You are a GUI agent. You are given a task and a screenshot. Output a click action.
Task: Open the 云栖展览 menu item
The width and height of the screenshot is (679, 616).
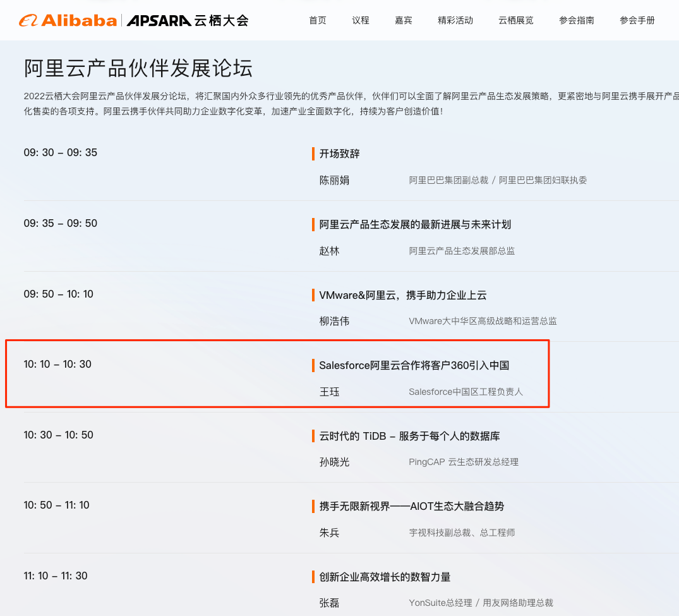516,20
